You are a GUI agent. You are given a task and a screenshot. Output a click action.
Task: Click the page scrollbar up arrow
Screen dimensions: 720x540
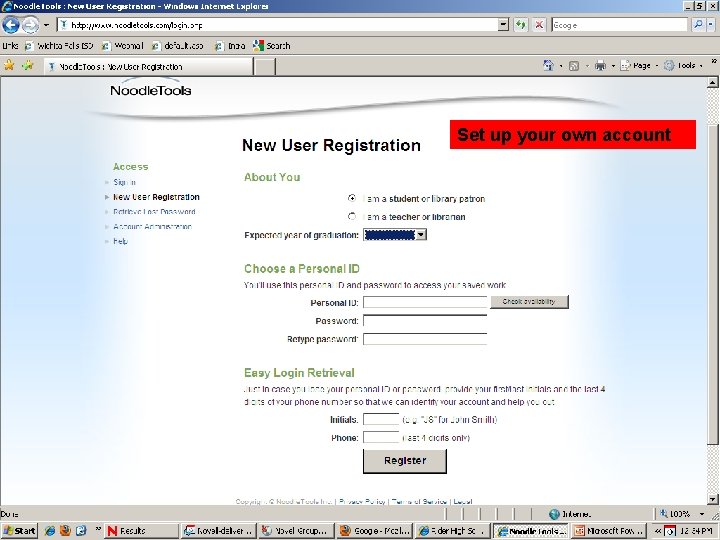(712, 83)
